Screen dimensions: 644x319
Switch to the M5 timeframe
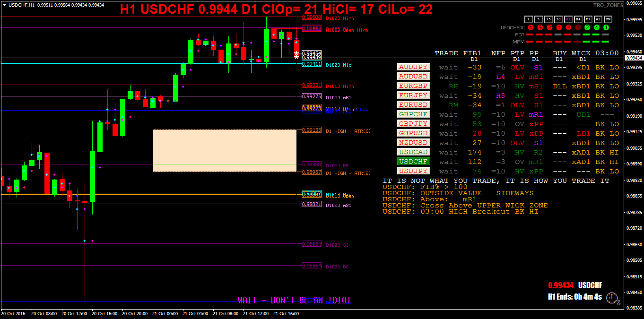click(538, 19)
